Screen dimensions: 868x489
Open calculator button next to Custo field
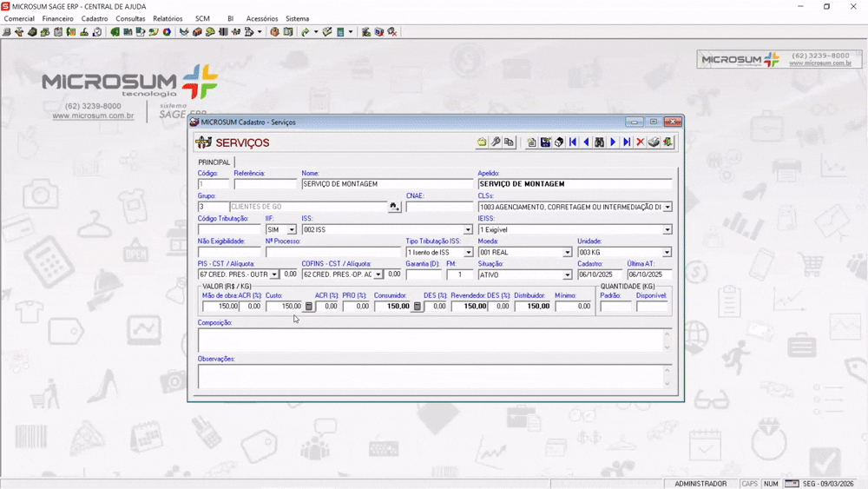pyautogui.click(x=309, y=307)
